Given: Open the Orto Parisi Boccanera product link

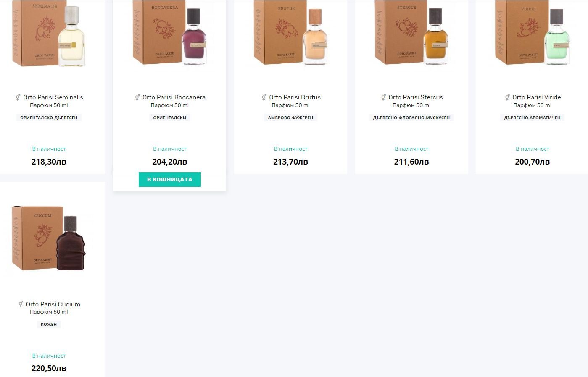Looking at the screenshot, I should pyautogui.click(x=174, y=97).
